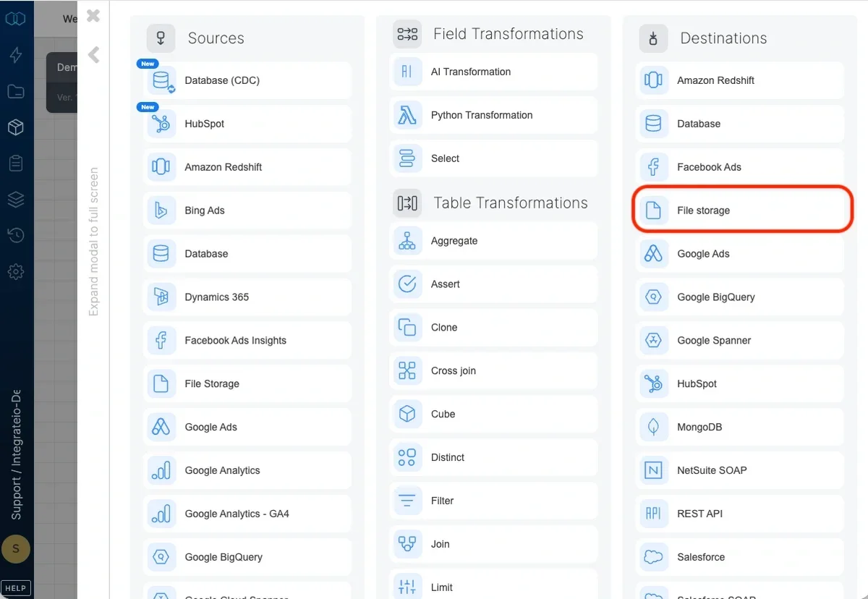Pick the MongoDB destination
The height and width of the screenshot is (599, 868).
click(x=740, y=428)
